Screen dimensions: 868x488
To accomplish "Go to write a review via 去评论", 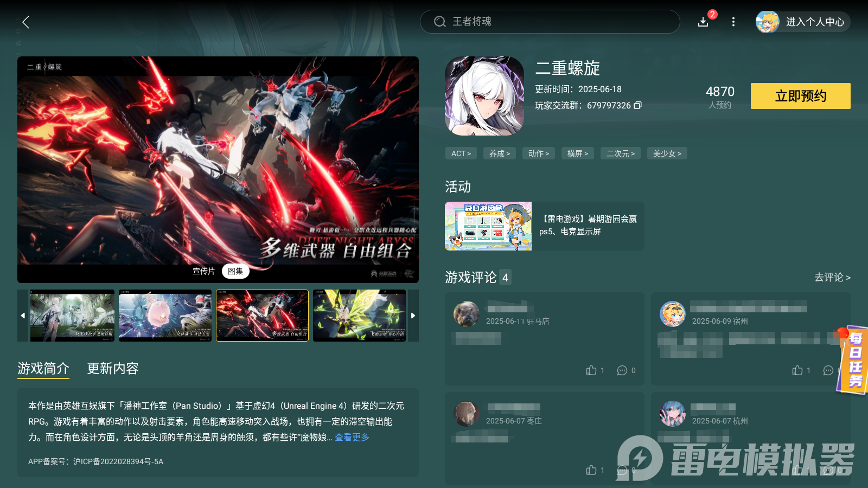I will pos(832,277).
